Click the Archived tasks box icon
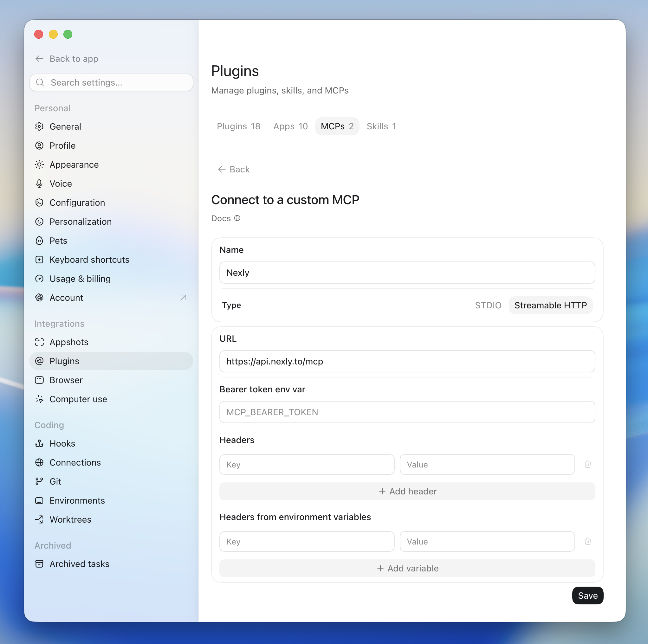The height and width of the screenshot is (644, 648). [x=39, y=564]
